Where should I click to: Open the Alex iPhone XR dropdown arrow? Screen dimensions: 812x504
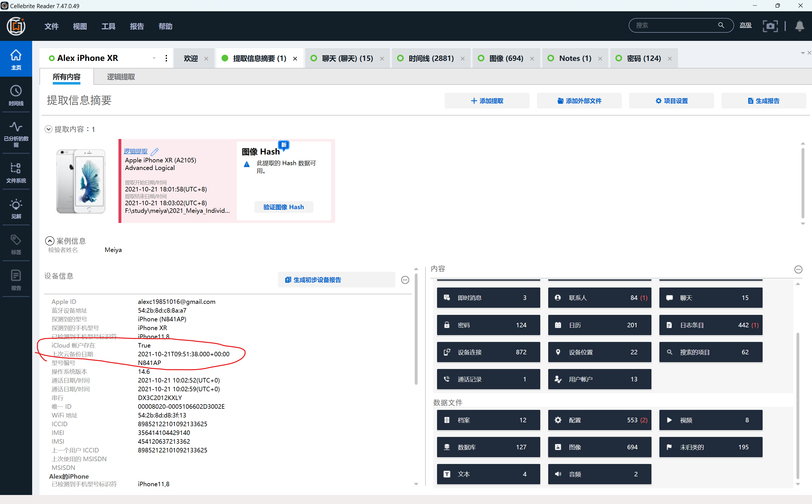point(154,58)
